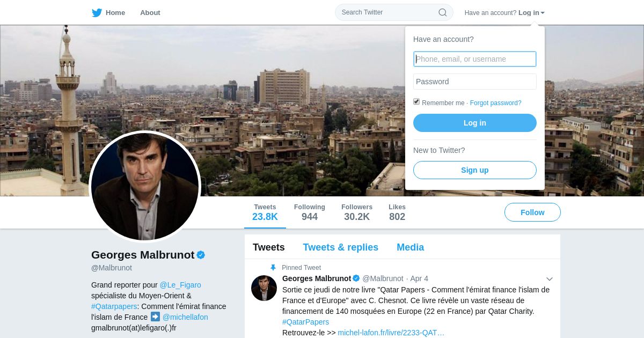Open the About page link
Viewport: 644px width, 338px height.
click(150, 12)
